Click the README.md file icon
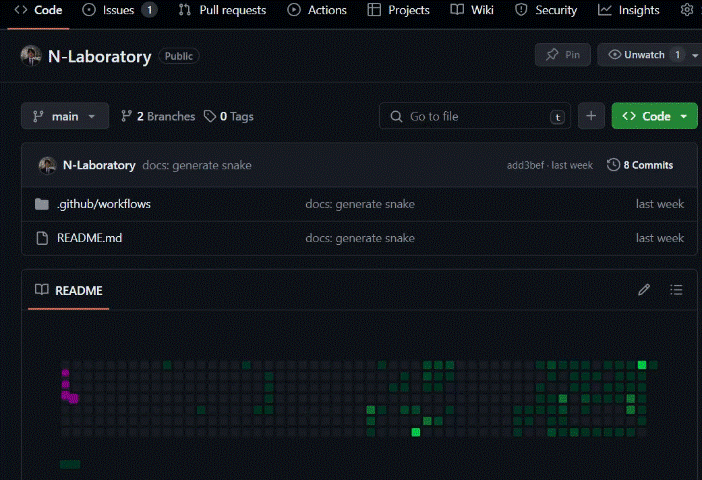Viewport: 702px width, 480px height. [x=41, y=238]
